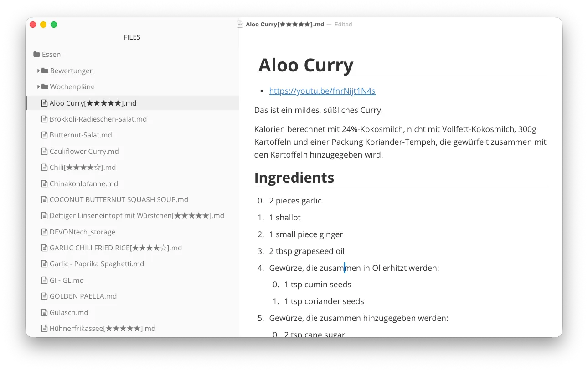
Task: Click the Wochenpläne folder icon
Action: click(x=45, y=87)
